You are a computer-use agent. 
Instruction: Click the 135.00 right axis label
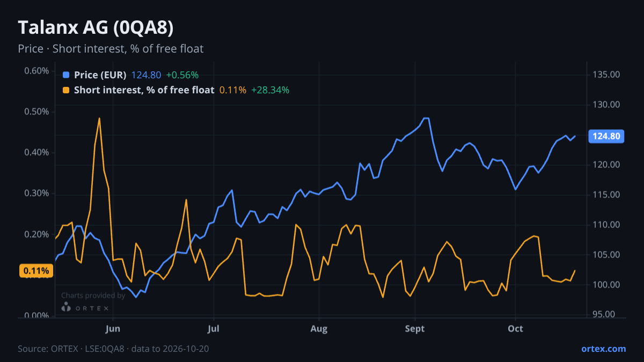click(x=607, y=75)
